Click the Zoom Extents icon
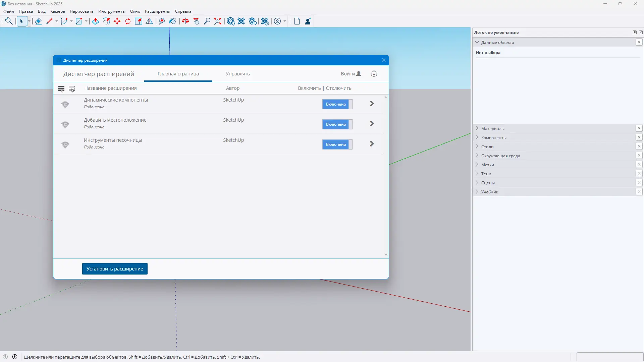The image size is (644, 362). (x=218, y=21)
